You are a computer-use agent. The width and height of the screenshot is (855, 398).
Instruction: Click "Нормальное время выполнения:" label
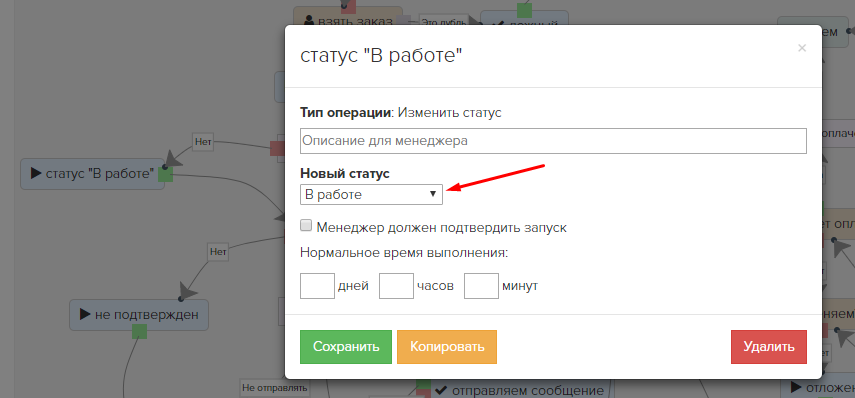404,253
